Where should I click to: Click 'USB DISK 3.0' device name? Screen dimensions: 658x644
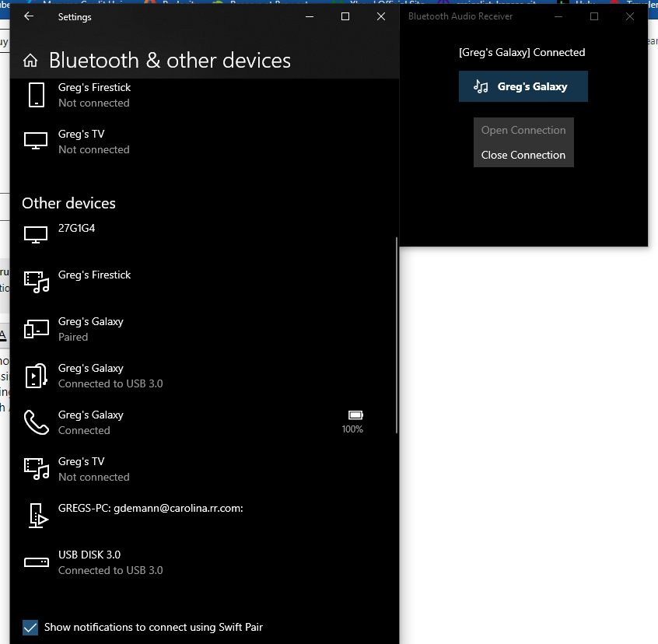(89, 555)
